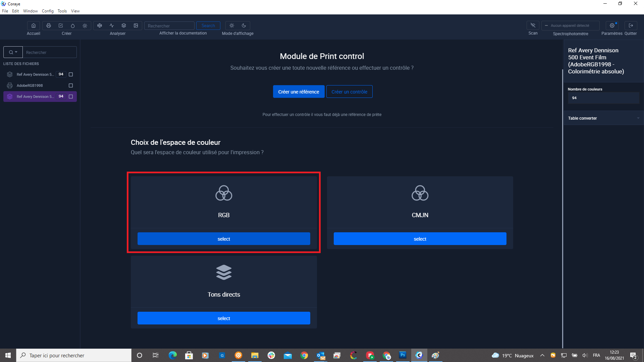Image resolution: width=644 pixels, height=362 pixels.
Task: Click the Windows Start button
Action: 8,355
